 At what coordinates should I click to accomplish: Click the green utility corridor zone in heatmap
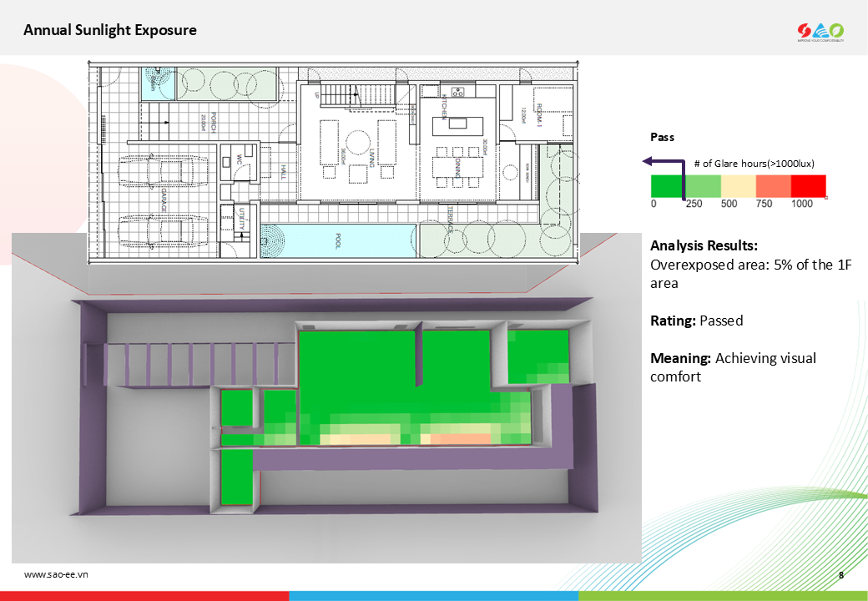[x=236, y=477]
